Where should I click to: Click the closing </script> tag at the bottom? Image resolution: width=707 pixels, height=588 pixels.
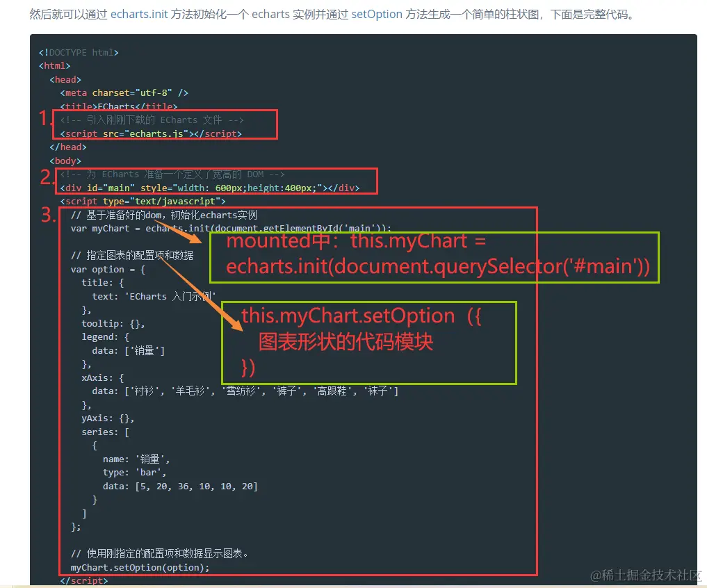(x=84, y=581)
